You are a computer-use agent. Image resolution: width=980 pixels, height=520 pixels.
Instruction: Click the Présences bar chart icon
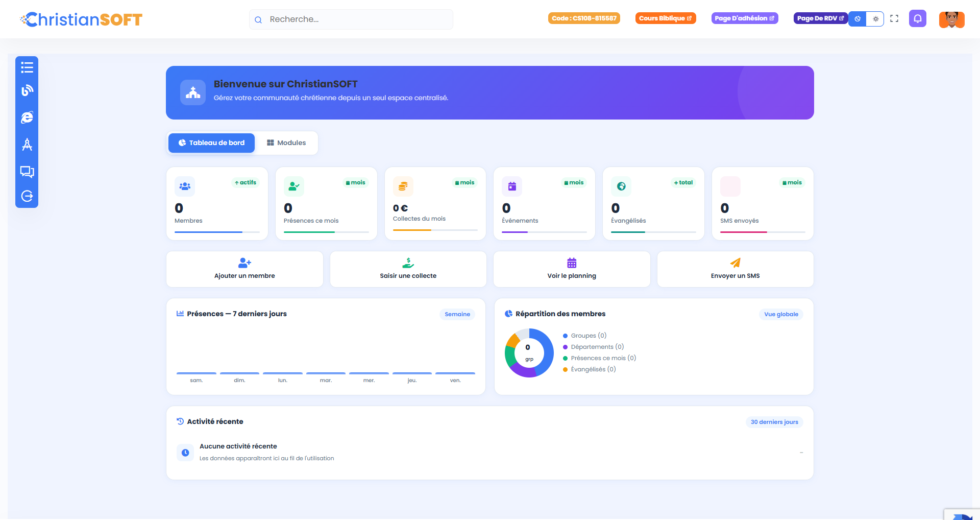tap(180, 313)
